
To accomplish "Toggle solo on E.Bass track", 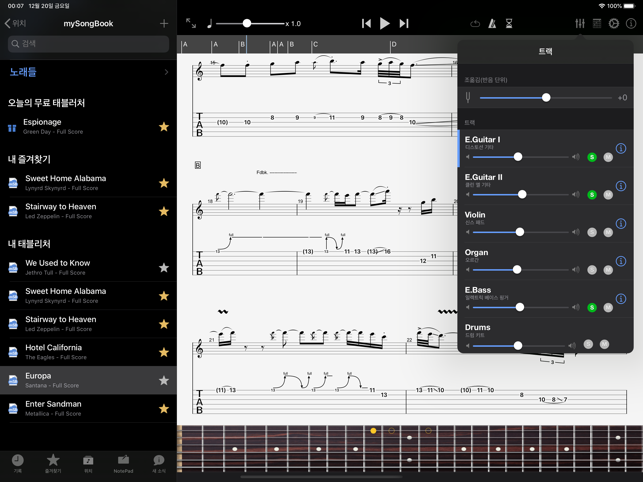I will coord(592,308).
